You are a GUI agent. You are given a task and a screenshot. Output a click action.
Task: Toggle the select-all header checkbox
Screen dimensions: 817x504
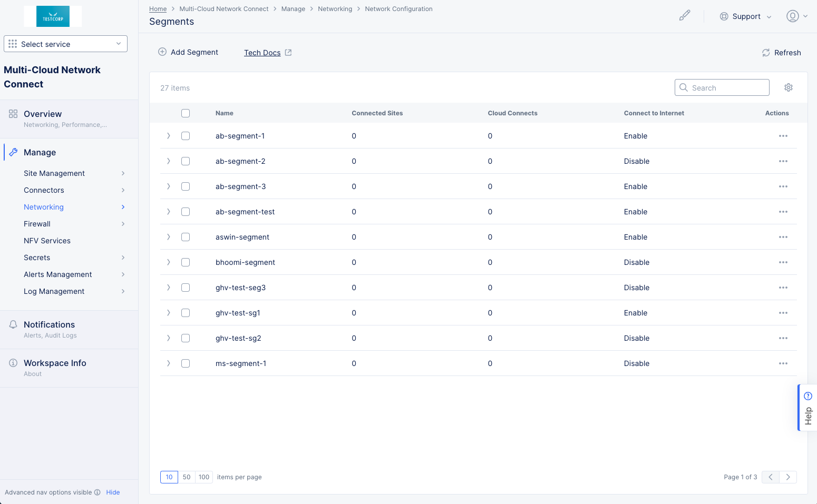click(x=186, y=113)
